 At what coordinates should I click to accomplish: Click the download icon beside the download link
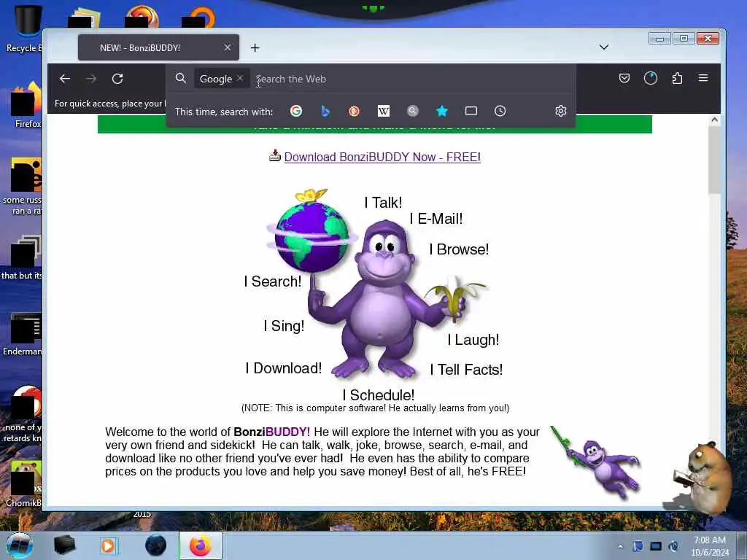275,156
